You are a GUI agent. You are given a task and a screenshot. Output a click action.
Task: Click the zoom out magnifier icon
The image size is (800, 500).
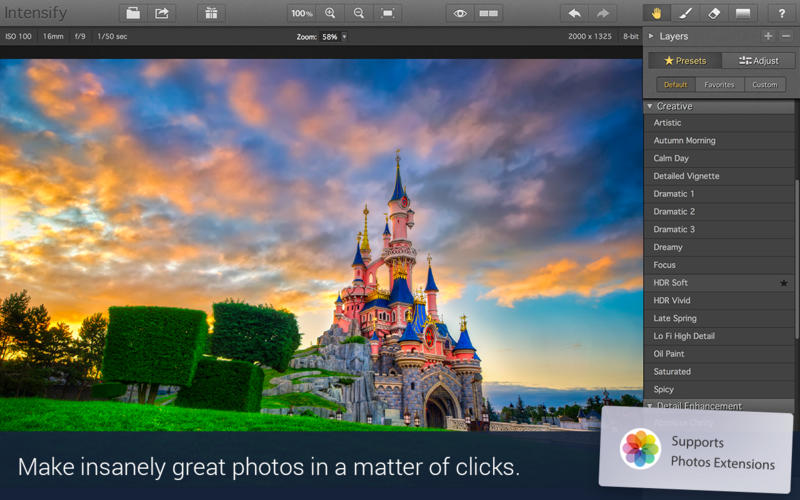point(359,13)
